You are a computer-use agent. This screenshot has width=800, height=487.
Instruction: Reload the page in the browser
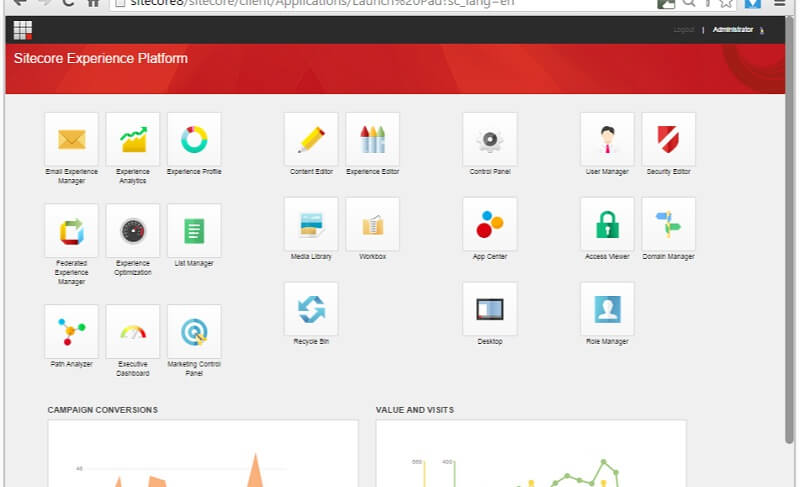click(68, 3)
